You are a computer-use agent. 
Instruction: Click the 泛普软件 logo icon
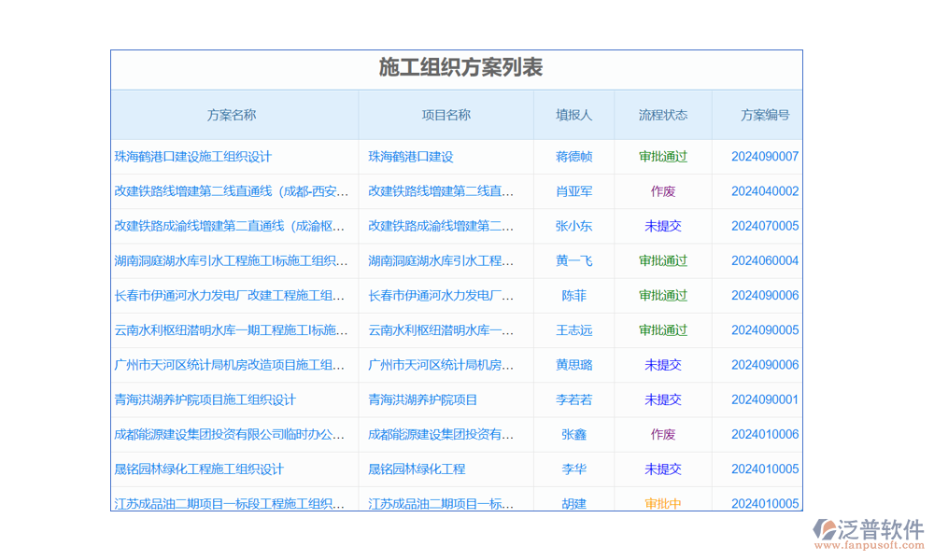tap(827, 531)
